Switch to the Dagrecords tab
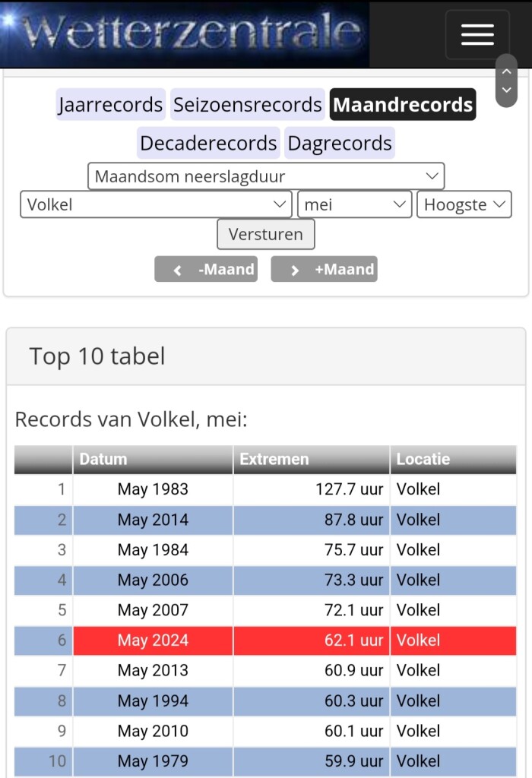 pyautogui.click(x=340, y=143)
